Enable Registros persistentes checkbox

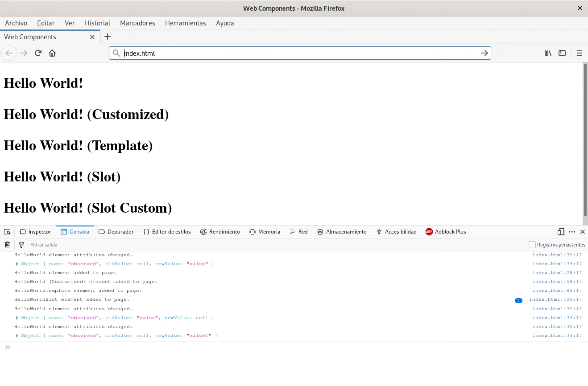tap(532, 245)
